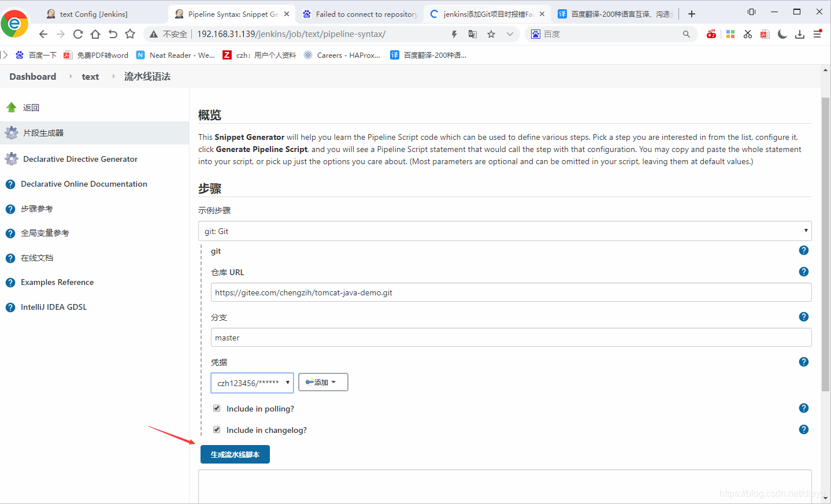Open the text breadcrumb link
The height and width of the screenshot is (504, 831).
tap(90, 76)
